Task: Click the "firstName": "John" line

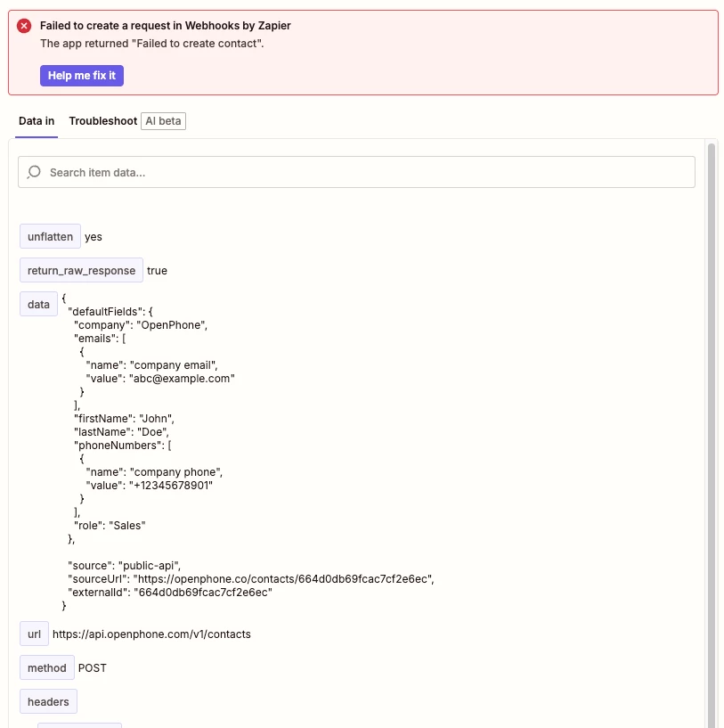Action: pos(124,418)
